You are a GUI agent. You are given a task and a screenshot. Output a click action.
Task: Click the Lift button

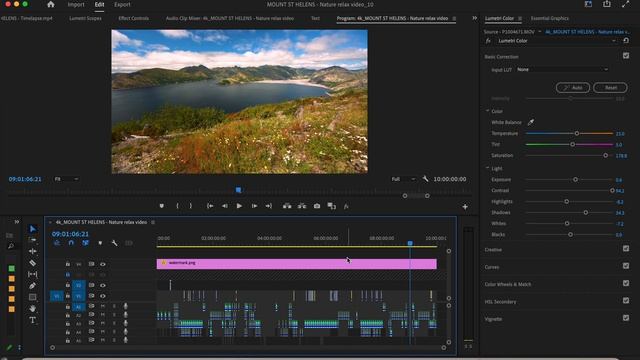[287, 206]
